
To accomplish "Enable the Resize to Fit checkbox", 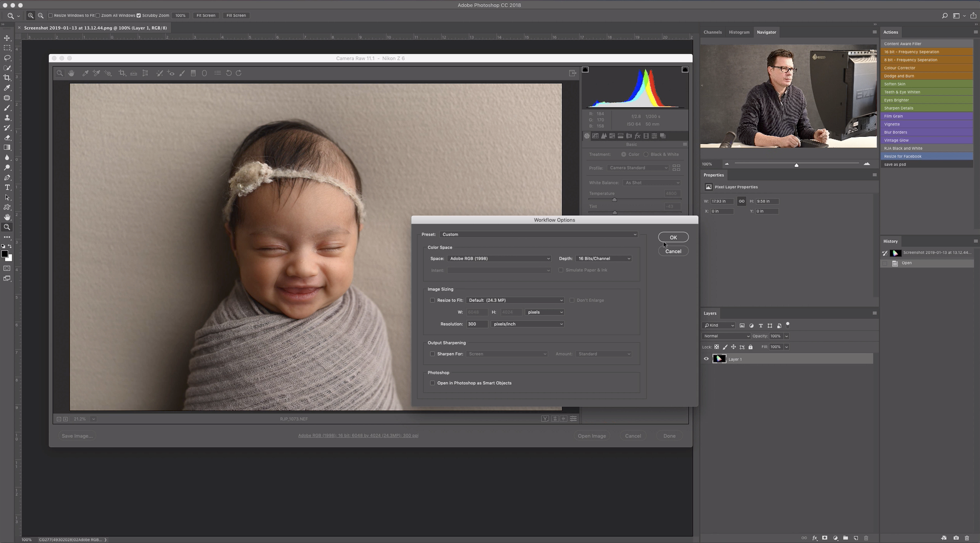I will pyautogui.click(x=432, y=300).
